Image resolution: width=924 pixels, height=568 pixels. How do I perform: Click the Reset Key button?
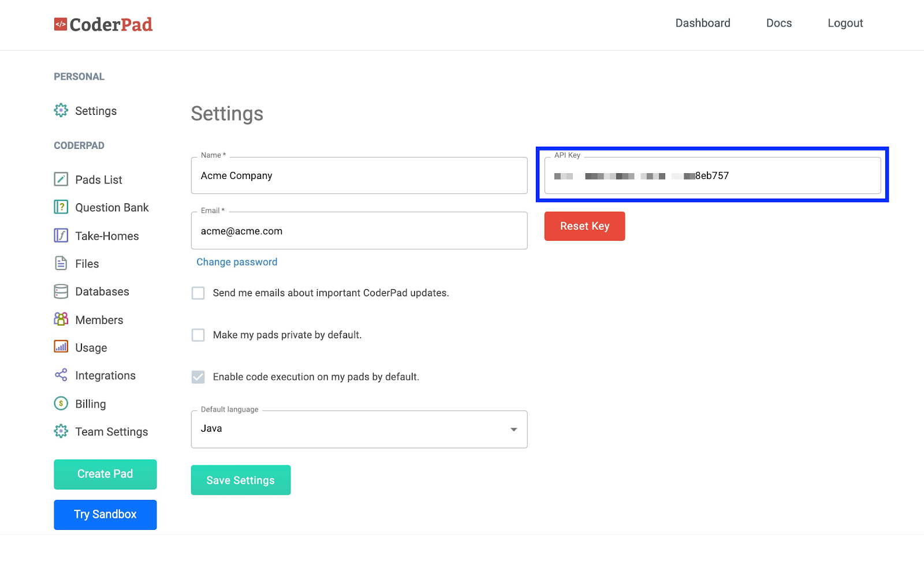tap(584, 226)
